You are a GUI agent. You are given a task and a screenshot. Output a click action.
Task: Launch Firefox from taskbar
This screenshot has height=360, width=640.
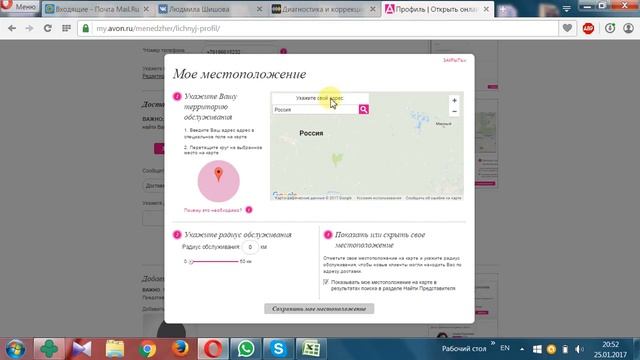coord(180,349)
